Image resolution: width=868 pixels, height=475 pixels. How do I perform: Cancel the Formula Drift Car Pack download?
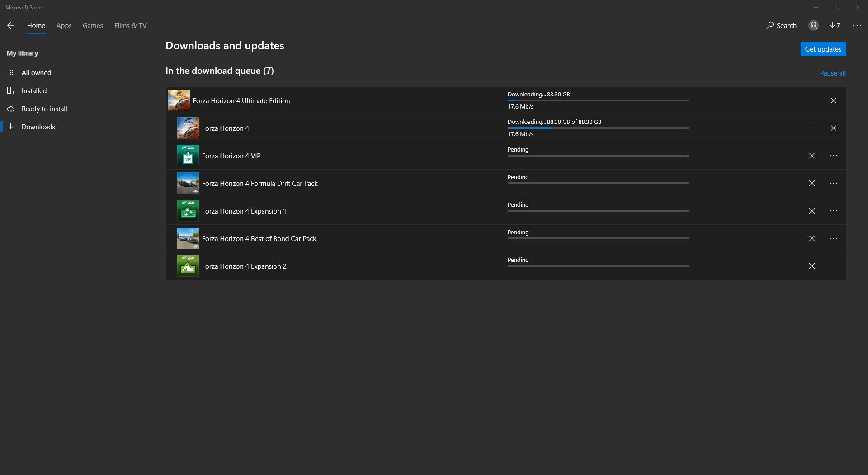[812, 184]
